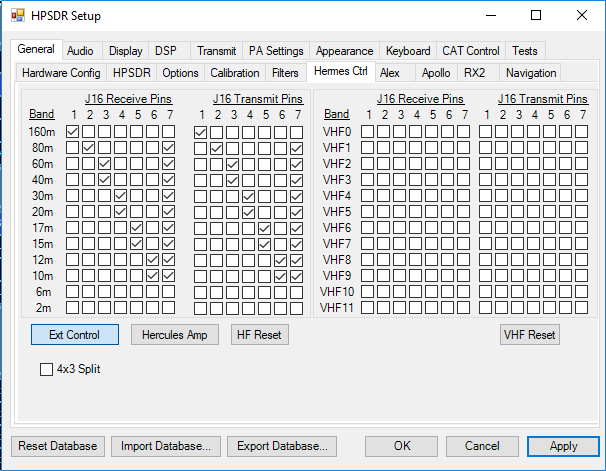This screenshot has width=606, height=471.
Task: Uncheck 80m transmit pin 2
Action: 216,148
